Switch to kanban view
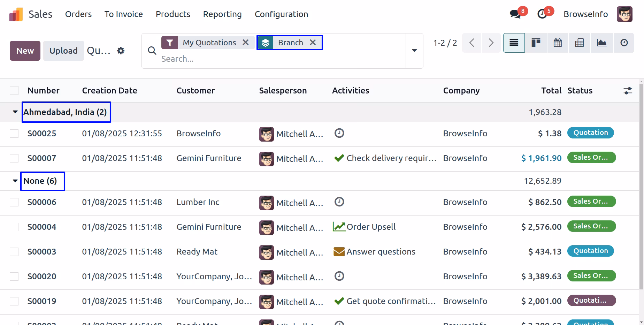The height and width of the screenshot is (325, 644). click(x=536, y=43)
